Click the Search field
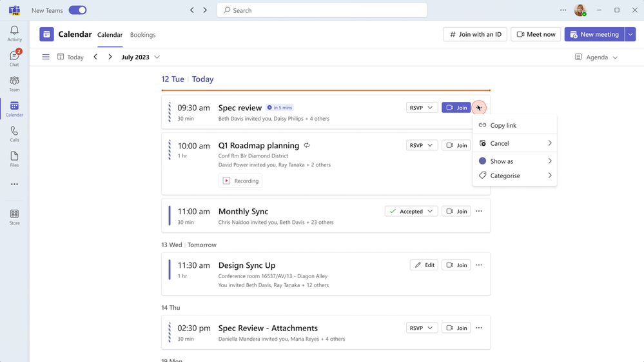The height and width of the screenshot is (362, 644). (322, 10)
